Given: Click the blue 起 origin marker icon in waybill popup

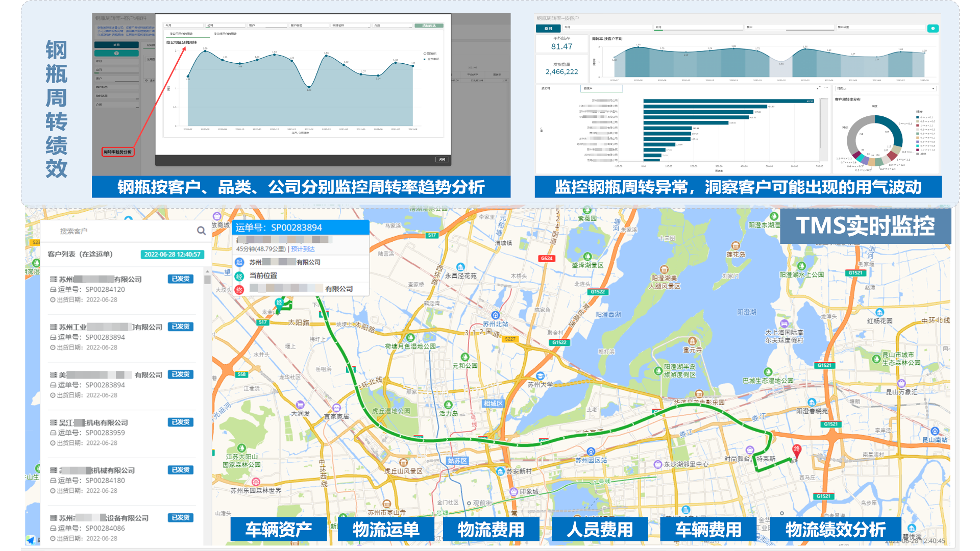Looking at the screenshot, I should tap(240, 262).
